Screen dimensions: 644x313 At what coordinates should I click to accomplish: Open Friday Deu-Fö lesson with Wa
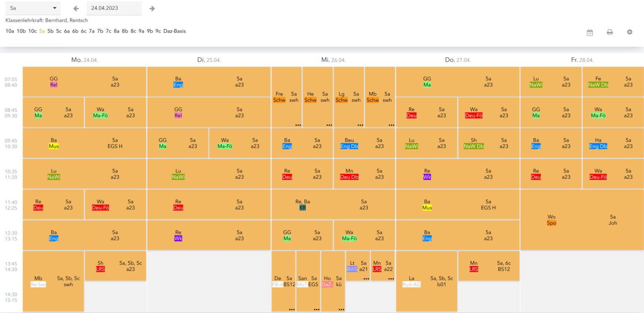(x=613, y=174)
